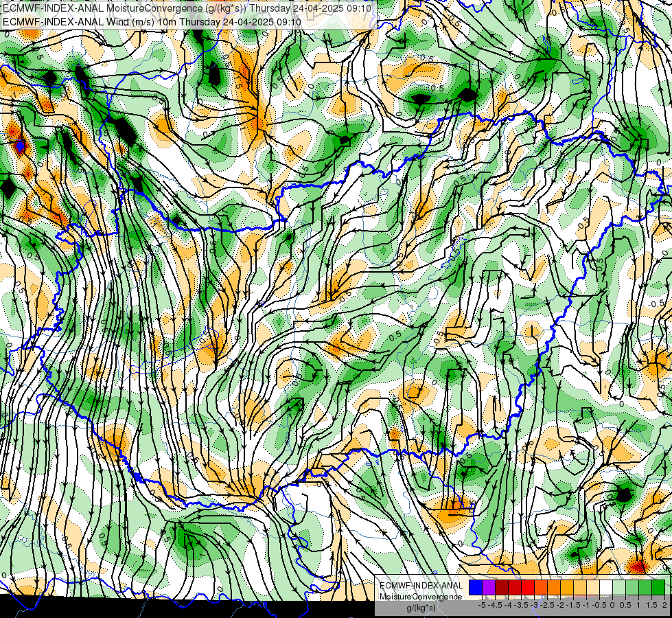Click the legend label ECMWF-INDEX-ANAL

click(421, 586)
